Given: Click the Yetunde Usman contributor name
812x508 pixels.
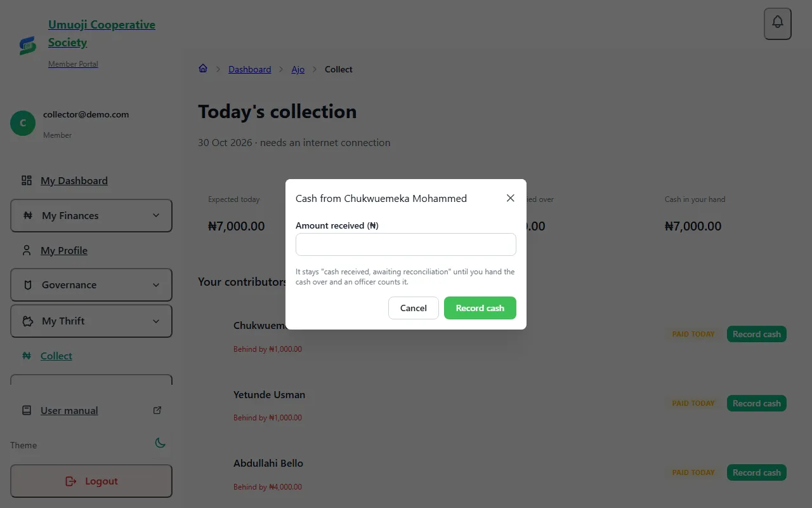Looking at the screenshot, I should (x=269, y=394).
